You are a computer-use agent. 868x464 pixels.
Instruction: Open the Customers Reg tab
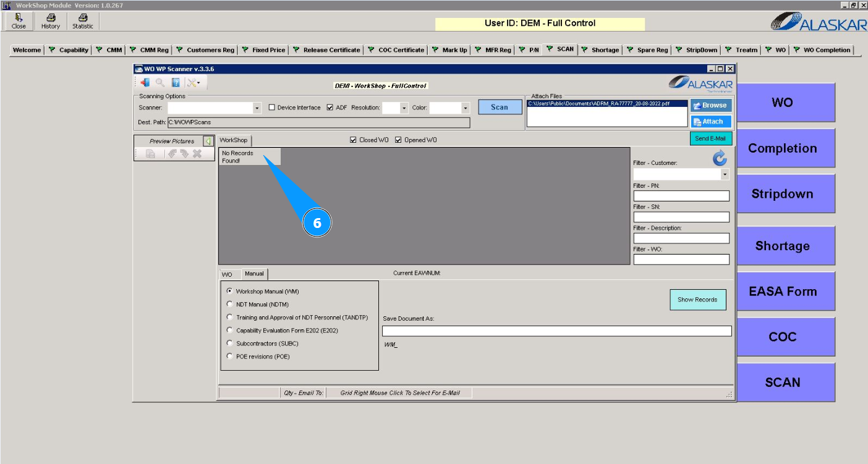[205, 50]
